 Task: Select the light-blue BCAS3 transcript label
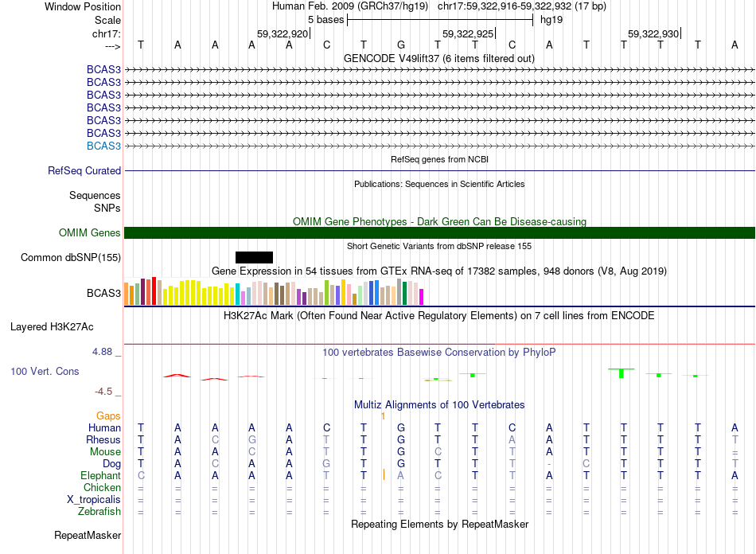pyautogui.click(x=103, y=146)
